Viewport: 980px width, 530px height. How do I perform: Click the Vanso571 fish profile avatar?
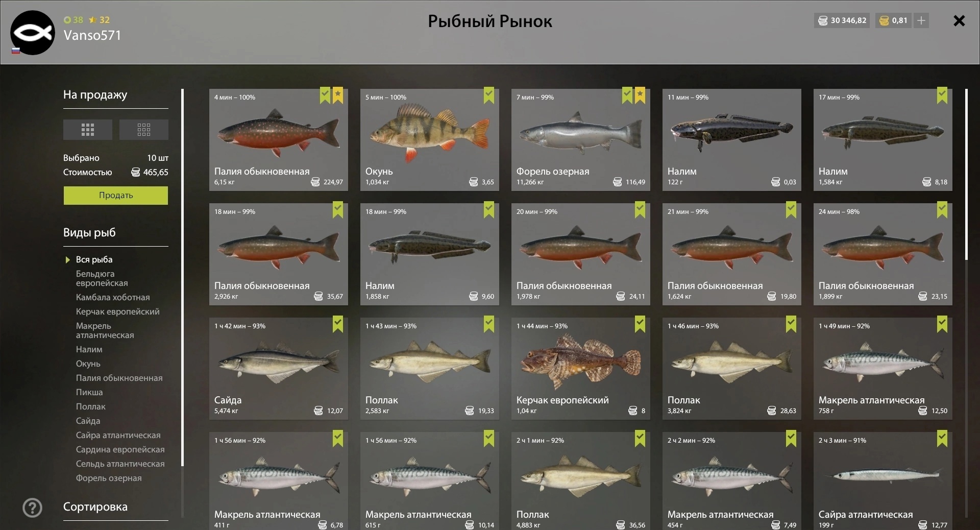[33, 33]
